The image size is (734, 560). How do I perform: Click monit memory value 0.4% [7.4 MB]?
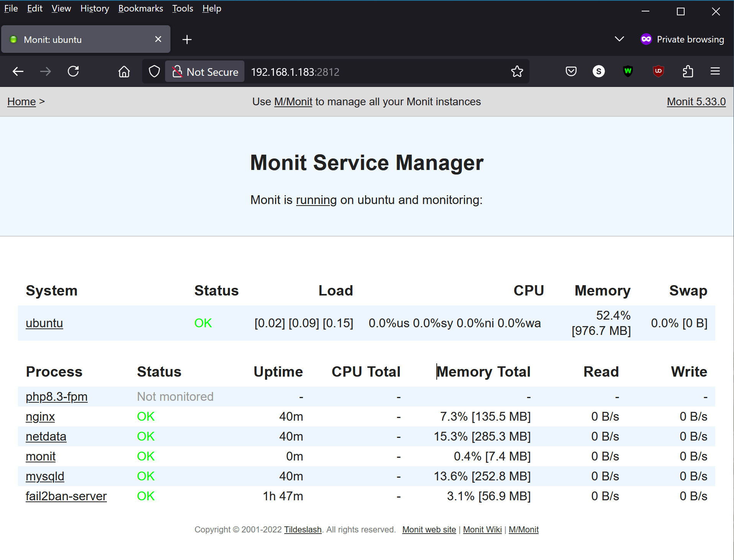(x=492, y=456)
